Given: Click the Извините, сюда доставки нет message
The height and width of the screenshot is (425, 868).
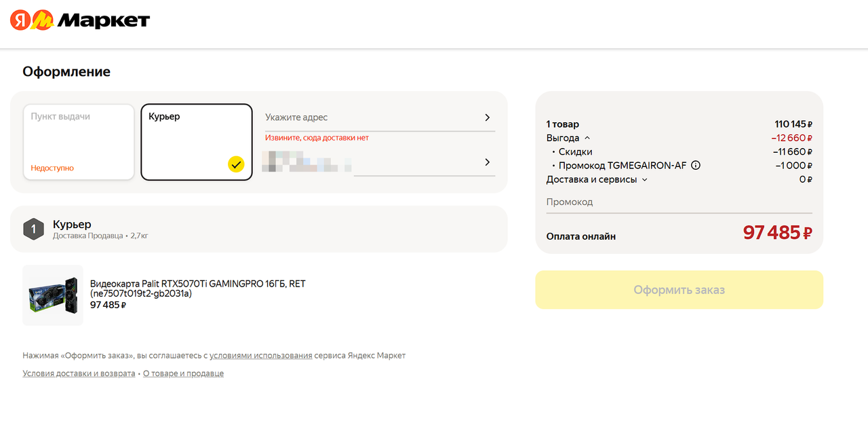Looking at the screenshot, I should click(x=317, y=138).
